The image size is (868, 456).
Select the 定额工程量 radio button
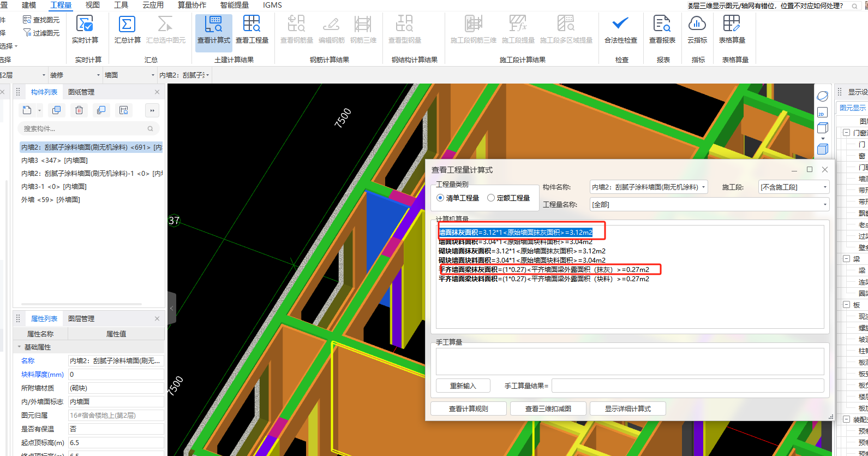coord(491,198)
